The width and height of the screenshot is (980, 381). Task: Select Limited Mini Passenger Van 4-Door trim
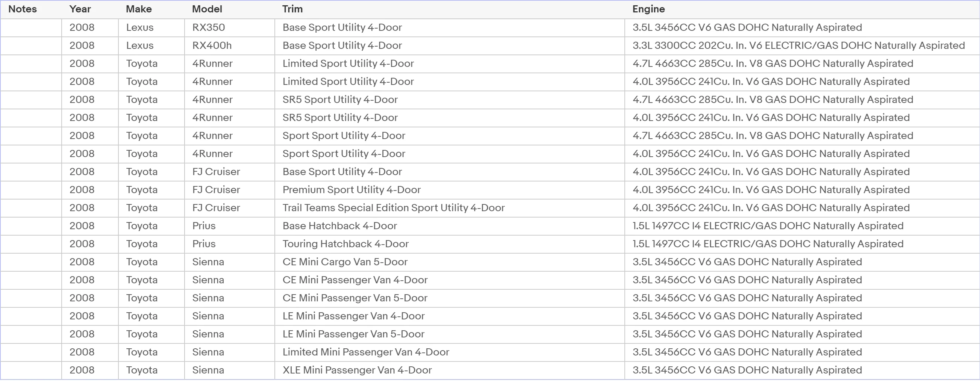(x=449, y=352)
